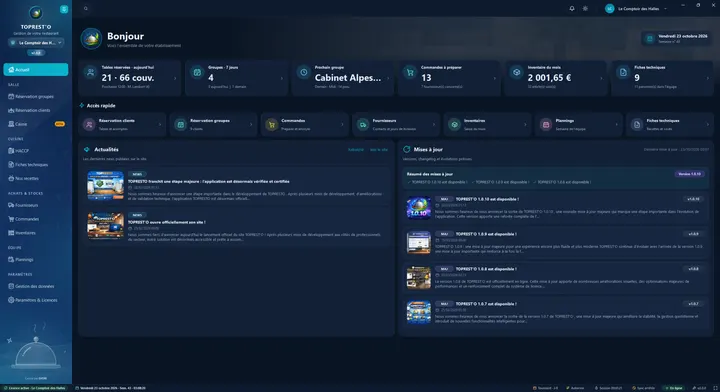Image resolution: width=720 pixels, height=392 pixels.
Task: Open Réservation clients in the sidebar
Action: click(36, 110)
